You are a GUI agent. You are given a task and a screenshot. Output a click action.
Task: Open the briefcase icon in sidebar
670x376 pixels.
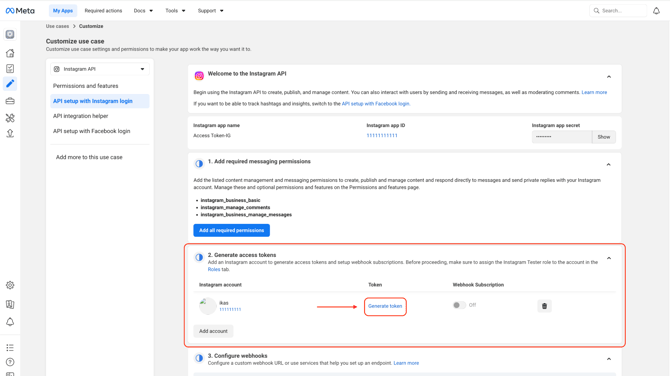[10, 101]
